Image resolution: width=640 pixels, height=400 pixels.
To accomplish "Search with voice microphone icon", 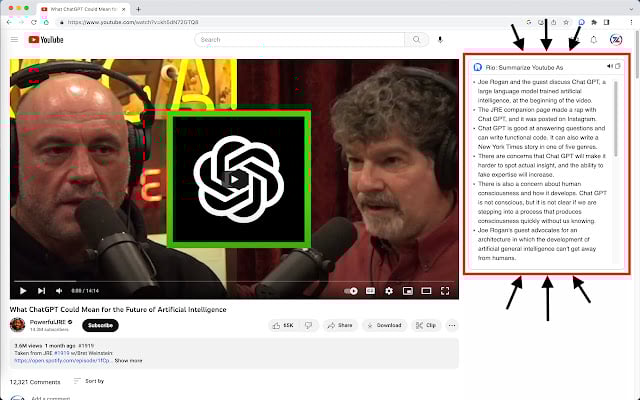I will pyautogui.click(x=440, y=40).
